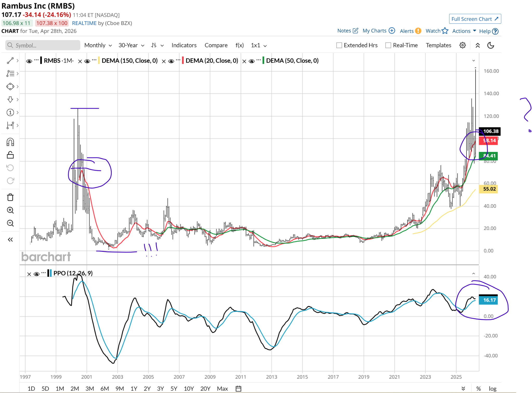
Task: Click the trash delete drawings icon
Action: coord(10,197)
